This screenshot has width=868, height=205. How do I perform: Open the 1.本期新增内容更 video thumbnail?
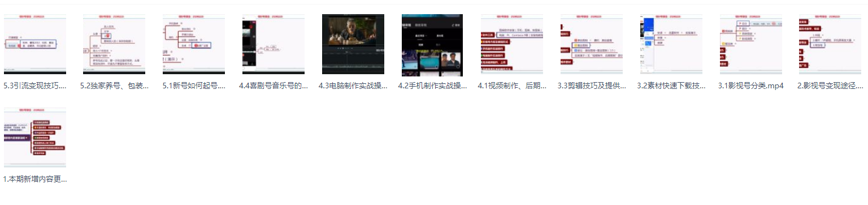tap(35, 137)
